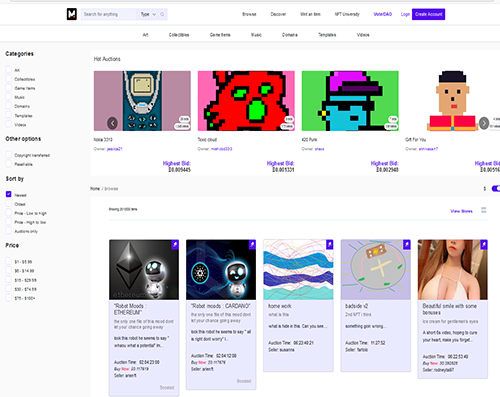Open the View Stores link
Screen dimensions: 500x397
click(x=461, y=211)
